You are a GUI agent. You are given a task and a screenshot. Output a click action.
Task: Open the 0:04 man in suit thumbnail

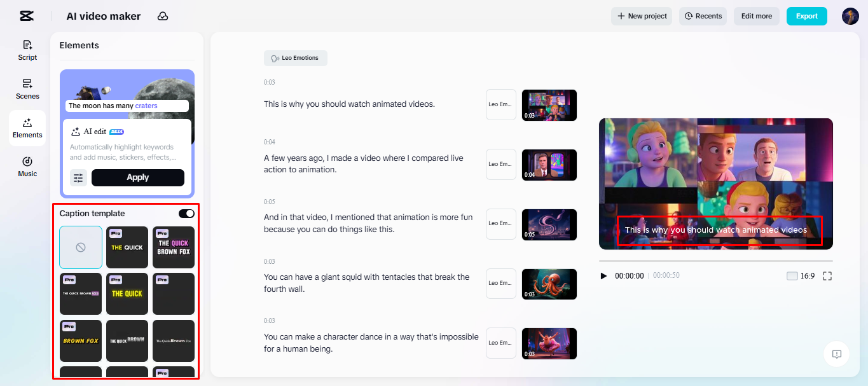pyautogui.click(x=549, y=165)
